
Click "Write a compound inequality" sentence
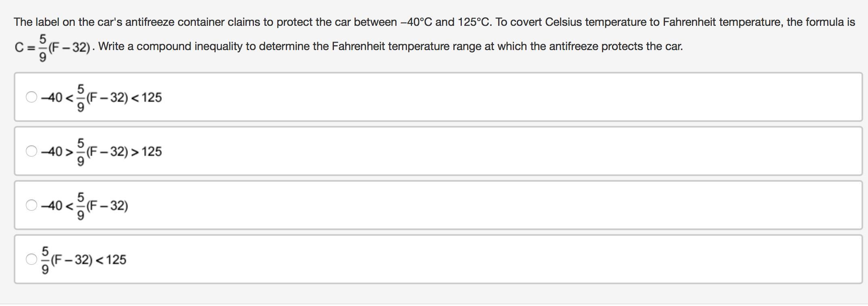point(170,46)
